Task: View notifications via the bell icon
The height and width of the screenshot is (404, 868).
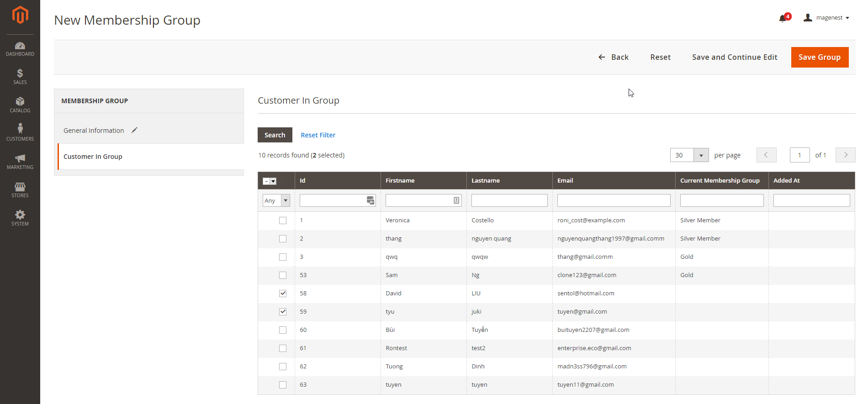Action: pos(783,18)
